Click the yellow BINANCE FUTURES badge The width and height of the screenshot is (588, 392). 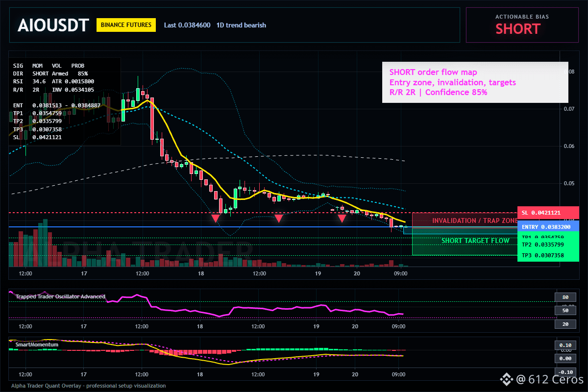pos(126,24)
